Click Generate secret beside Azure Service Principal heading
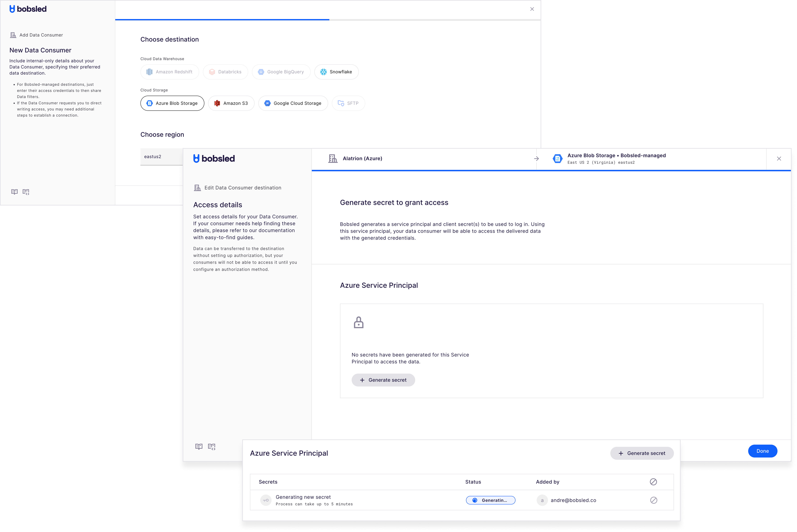Screen dimensions: 797x532 tap(642, 453)
